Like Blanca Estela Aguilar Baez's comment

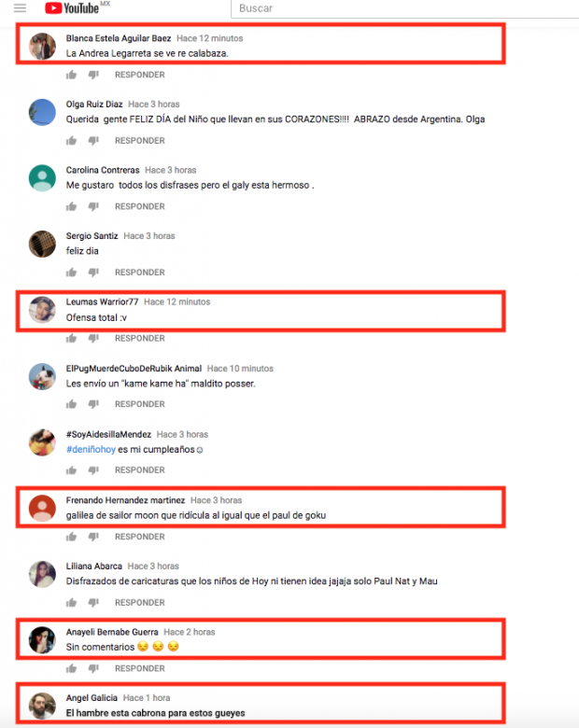(x=71, y=75)
